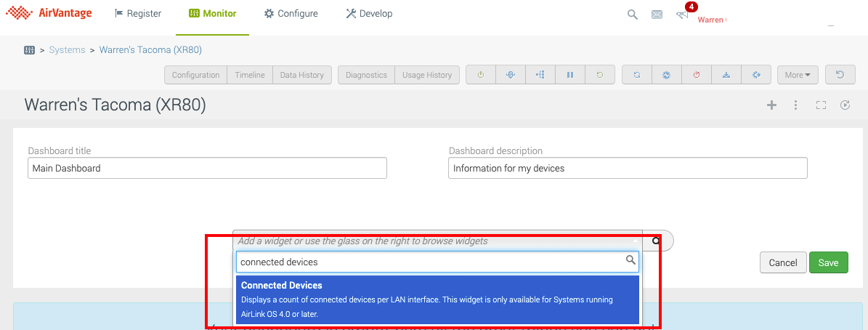Open the notifications megaphone icon

pyautogui.click(x=681, y=15)
